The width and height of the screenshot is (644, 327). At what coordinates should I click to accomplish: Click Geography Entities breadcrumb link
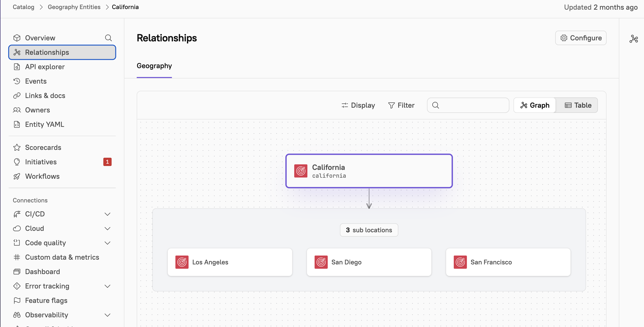click(74, 7)
